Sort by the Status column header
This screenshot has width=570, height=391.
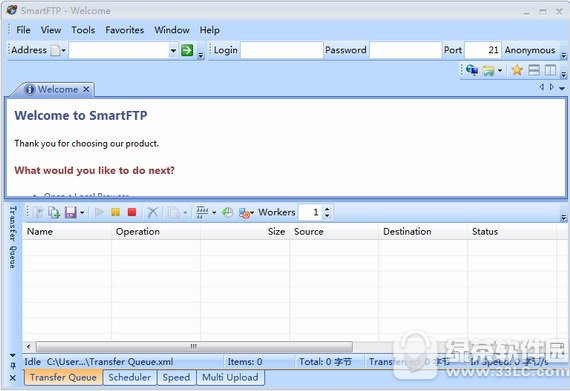512,231
